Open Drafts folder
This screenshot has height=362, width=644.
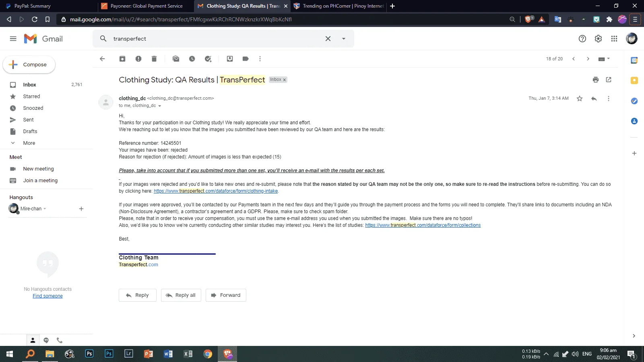click(30, 132)
